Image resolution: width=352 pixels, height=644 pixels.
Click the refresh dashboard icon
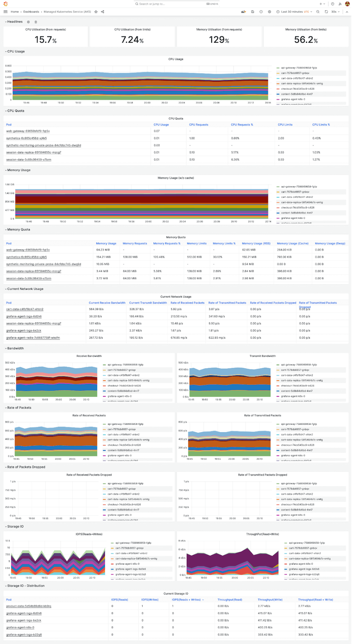326,11
